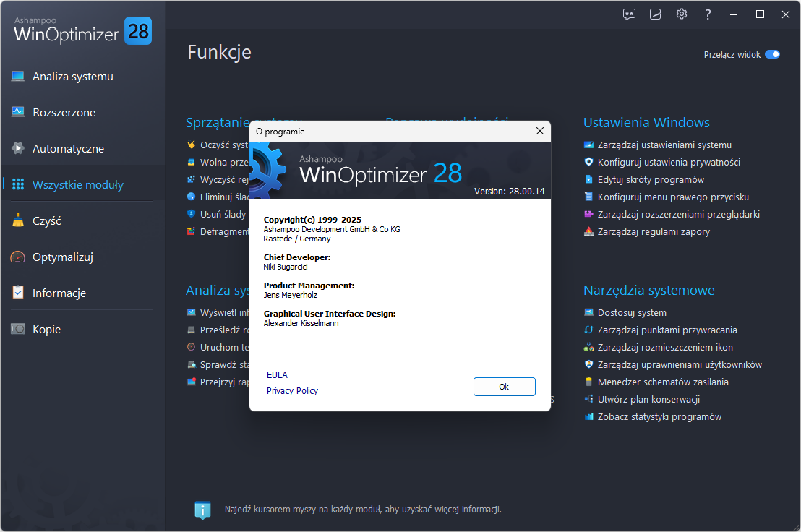Image resolution: width=801 pixels, height=532 pixels.
Task: Click the skin/theme switch icon in title bar
Action: (x=656, y=14)
